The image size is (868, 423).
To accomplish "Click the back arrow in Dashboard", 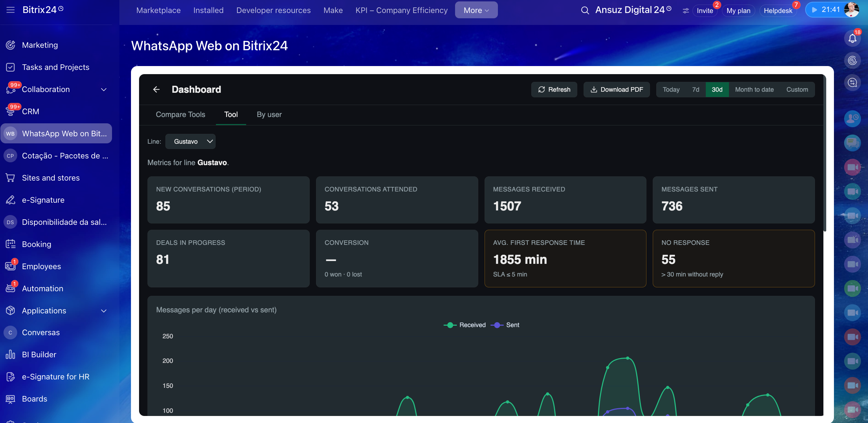I will click(156, 90).
